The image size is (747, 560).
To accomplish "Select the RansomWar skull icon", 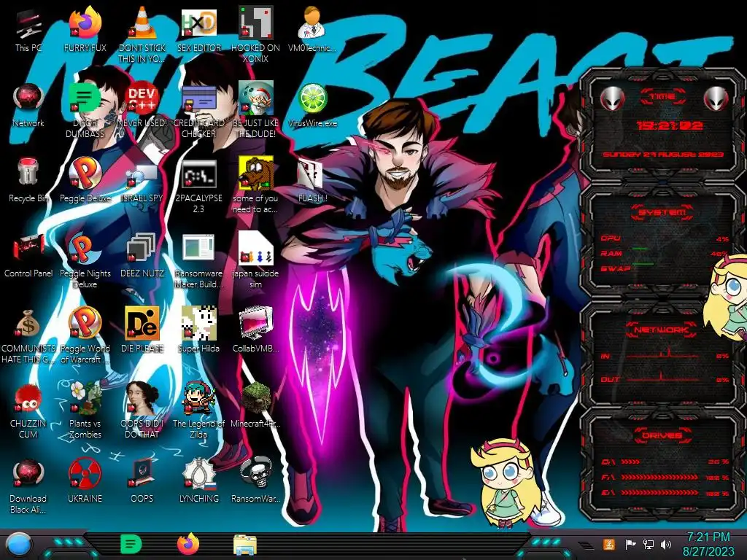I will [x=255, y=481].
